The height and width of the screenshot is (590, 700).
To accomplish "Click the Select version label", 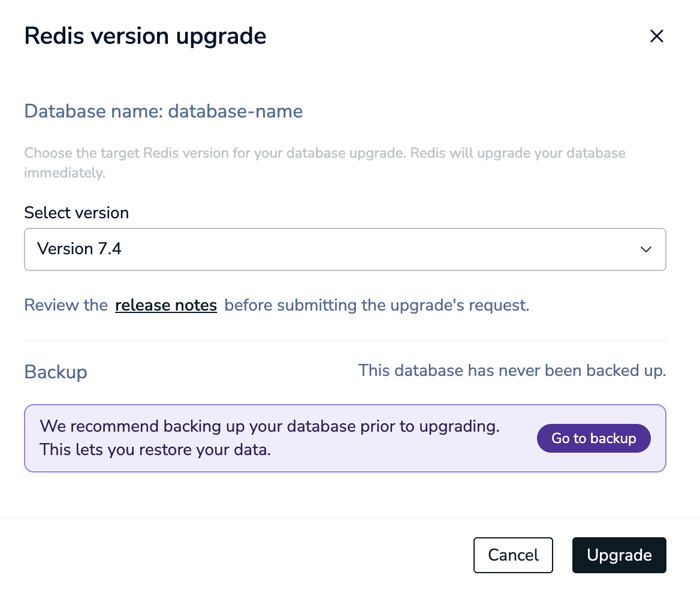I will [76, 213].
